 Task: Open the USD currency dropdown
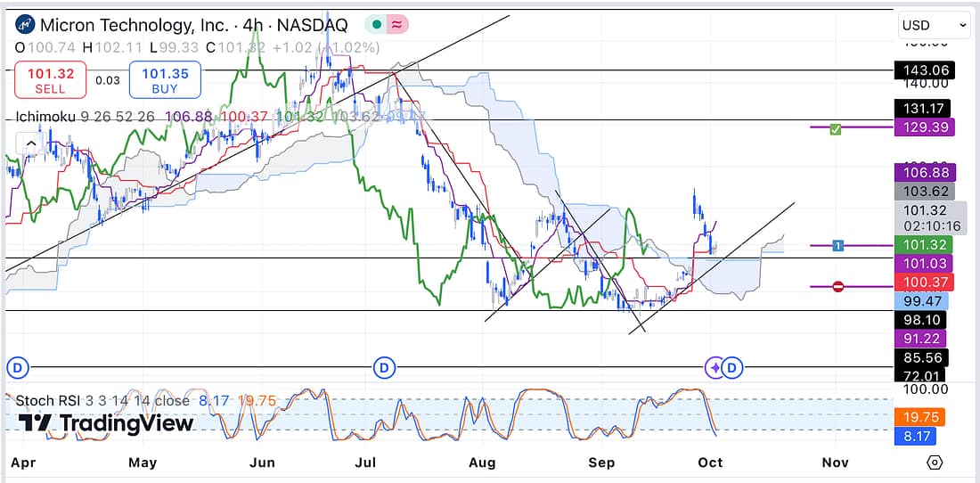(x=934, y=26)
